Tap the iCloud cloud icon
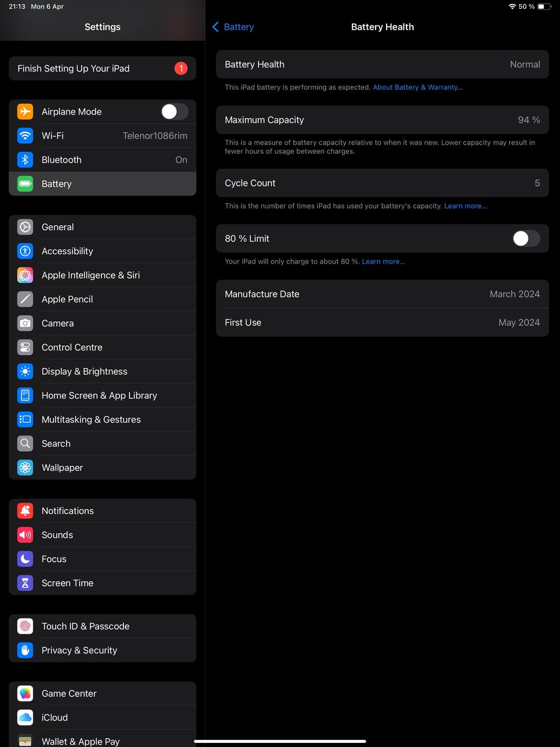 point(25,717)
